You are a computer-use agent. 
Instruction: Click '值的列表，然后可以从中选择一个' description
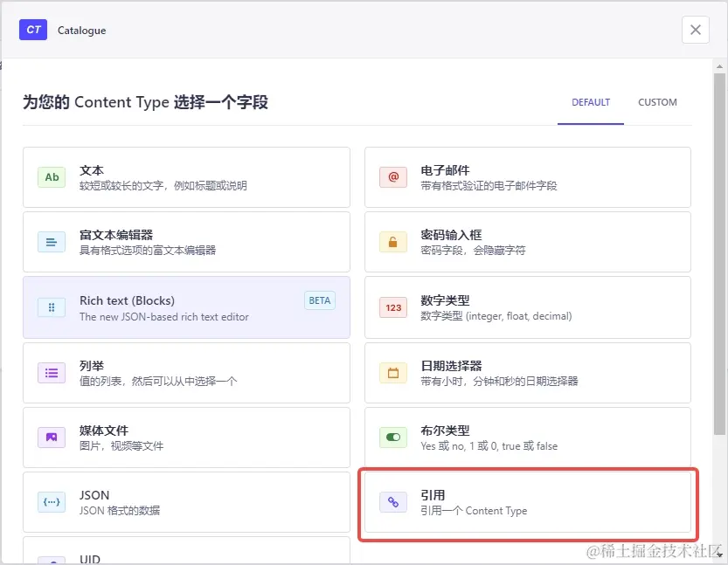point(158,382)
